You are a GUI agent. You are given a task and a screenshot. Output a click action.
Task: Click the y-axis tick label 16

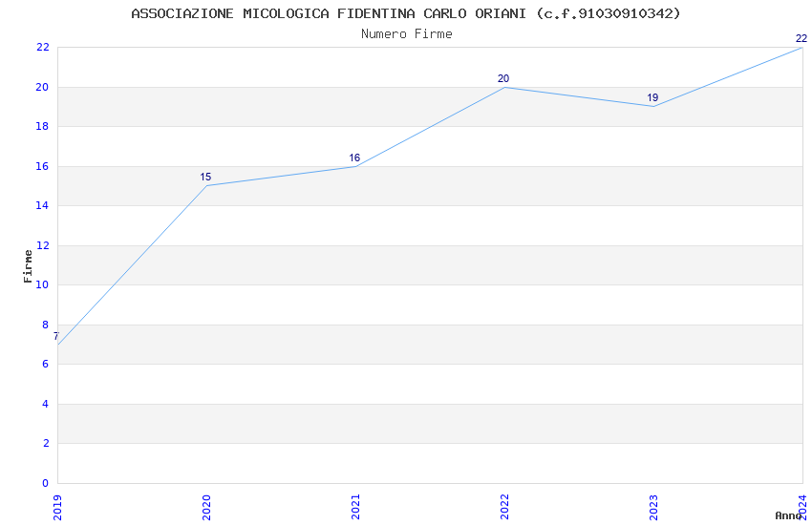(x=42, y=166)
